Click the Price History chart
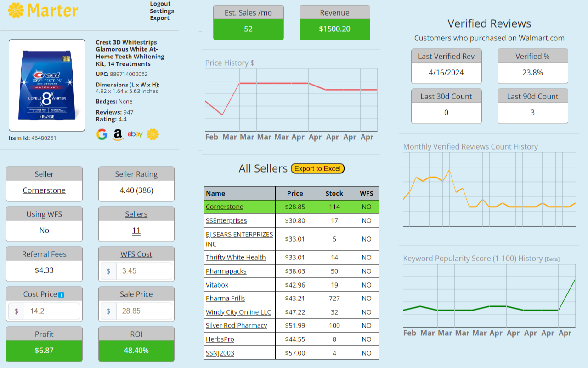Image resolution: width=588 pixels, height=368 pixels. (x=291, y=100)
